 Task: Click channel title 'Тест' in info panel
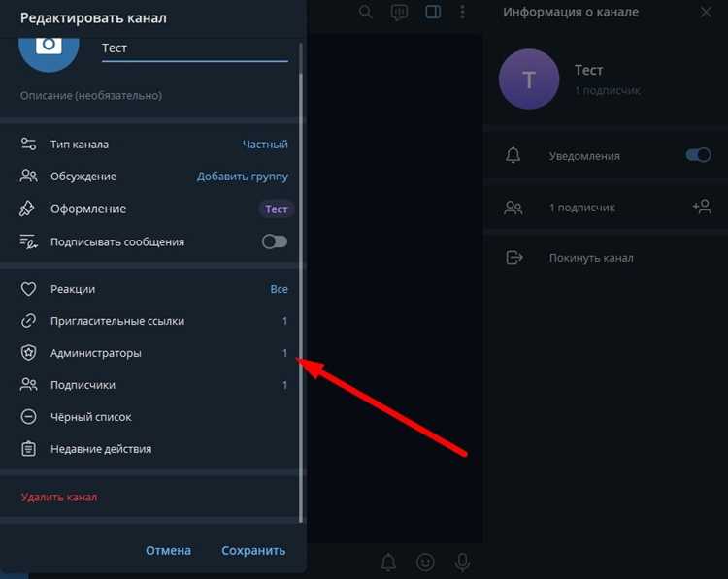coord(589,70)
